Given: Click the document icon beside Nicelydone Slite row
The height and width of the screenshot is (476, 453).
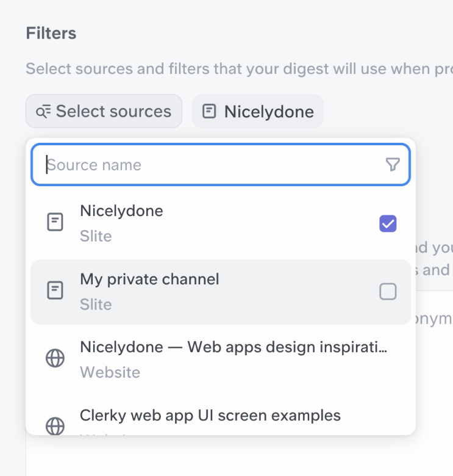Looking at the screenshot, I should [x=55, y=222].
